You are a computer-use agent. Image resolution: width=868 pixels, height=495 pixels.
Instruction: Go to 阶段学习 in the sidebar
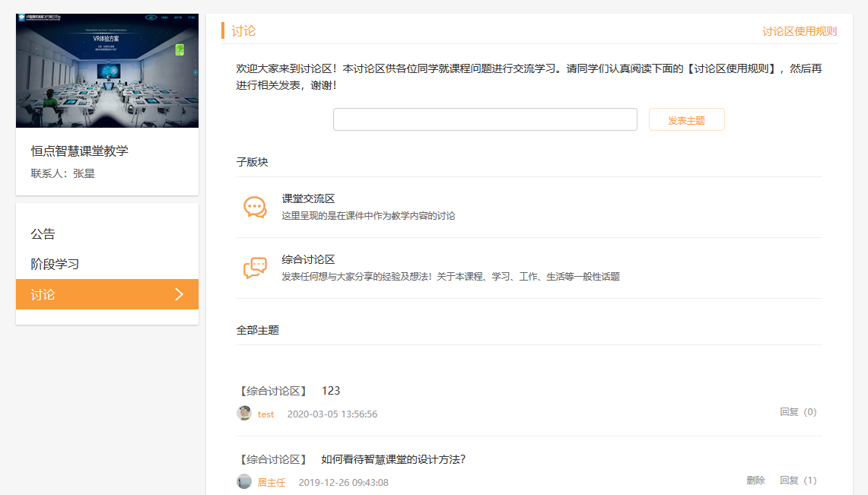pyautogui.click(x=55, y=265)
